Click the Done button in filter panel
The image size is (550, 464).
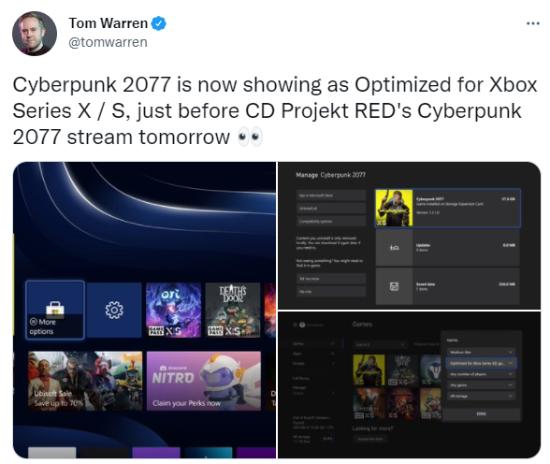pyautogui.click(x=481, y=414)
